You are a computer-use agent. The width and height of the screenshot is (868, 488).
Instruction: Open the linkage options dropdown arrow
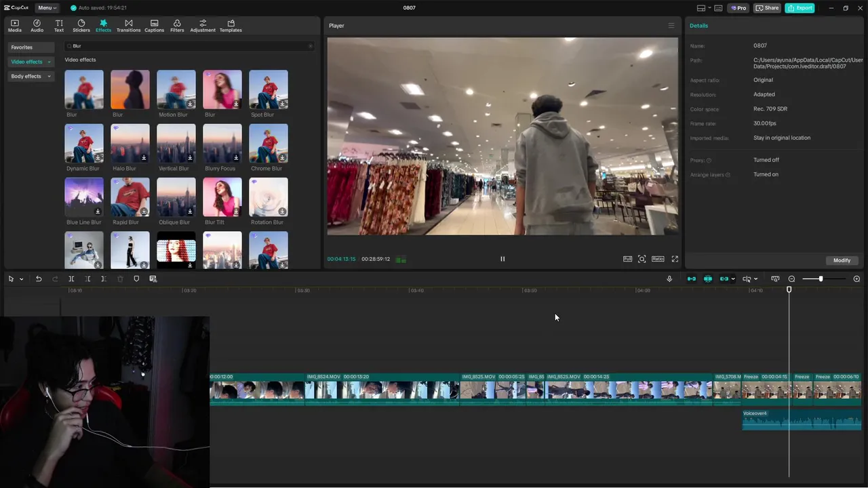tap(733, 279)
